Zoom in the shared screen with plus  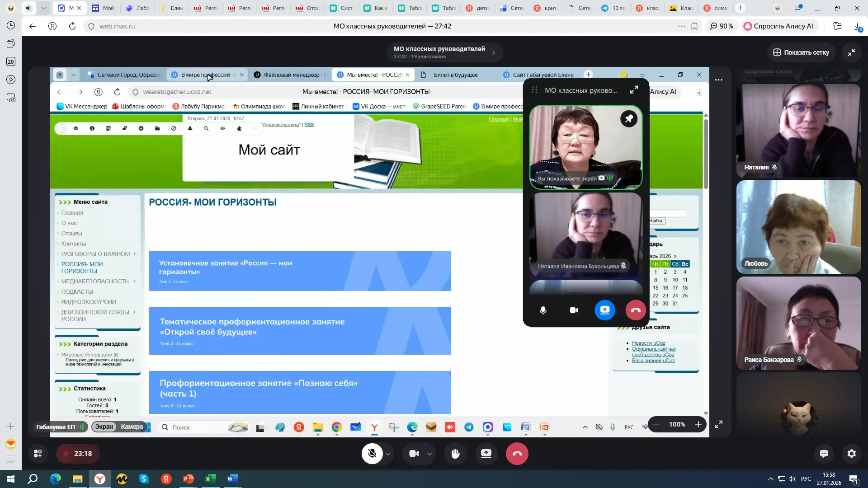(x=698, y=424)
